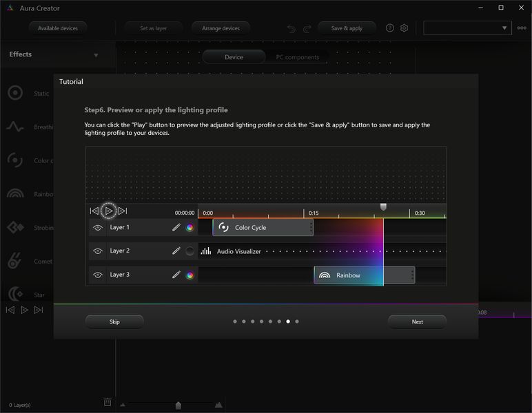Go to the Next tutorial step
The image size is (532, 413).
[x=417, y=321]
